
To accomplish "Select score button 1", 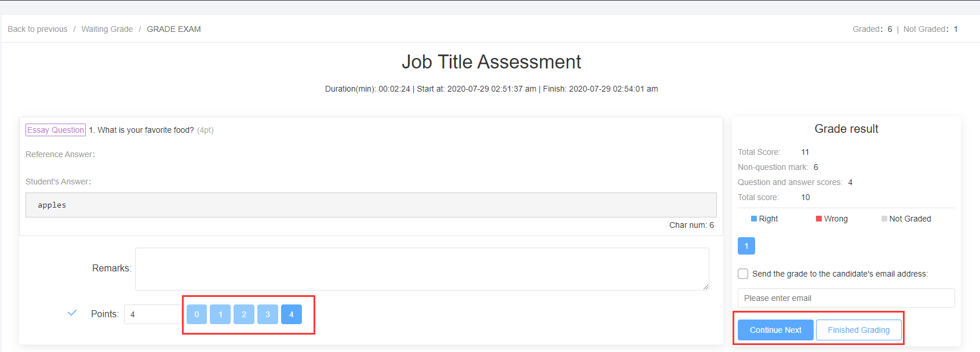I will [x=220, y=314].
